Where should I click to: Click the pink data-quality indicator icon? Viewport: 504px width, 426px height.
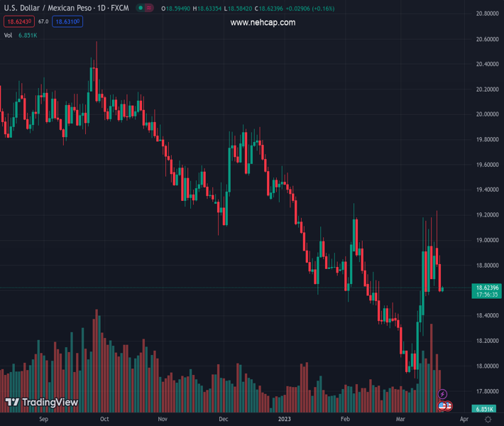pyautogui.click(x=148, y=8)
